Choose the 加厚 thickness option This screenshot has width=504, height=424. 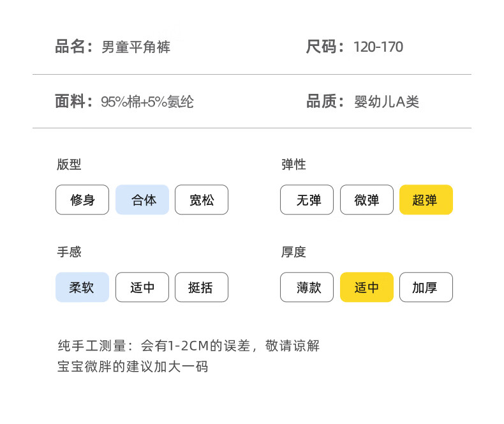pyautogui.click(x=426, y=287)
